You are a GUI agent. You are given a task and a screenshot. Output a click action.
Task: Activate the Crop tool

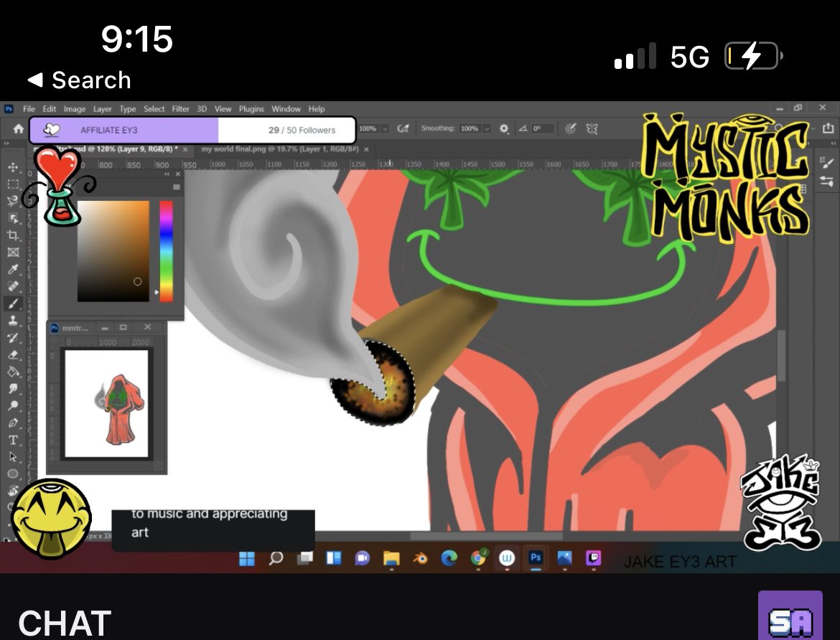click(14, 235)
